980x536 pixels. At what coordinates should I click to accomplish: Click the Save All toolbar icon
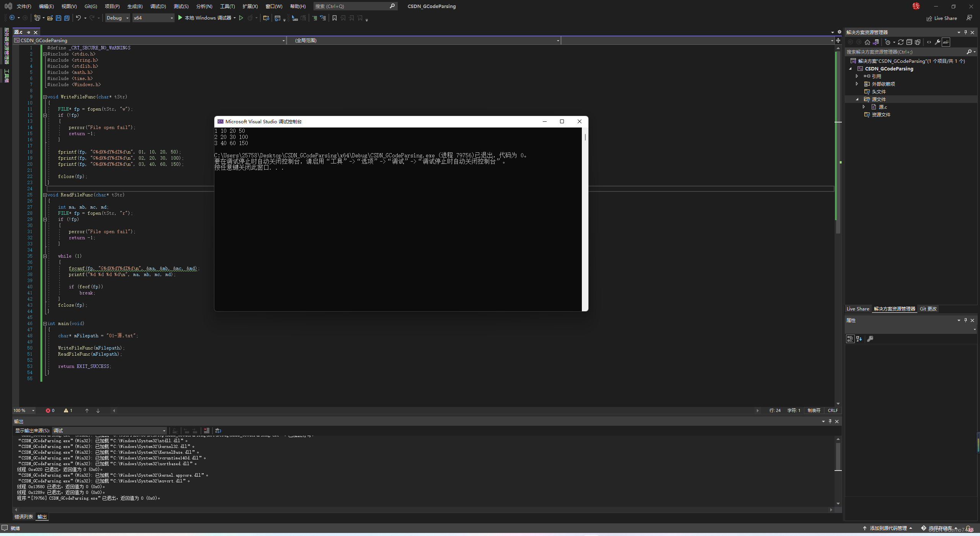click(67, 18)
